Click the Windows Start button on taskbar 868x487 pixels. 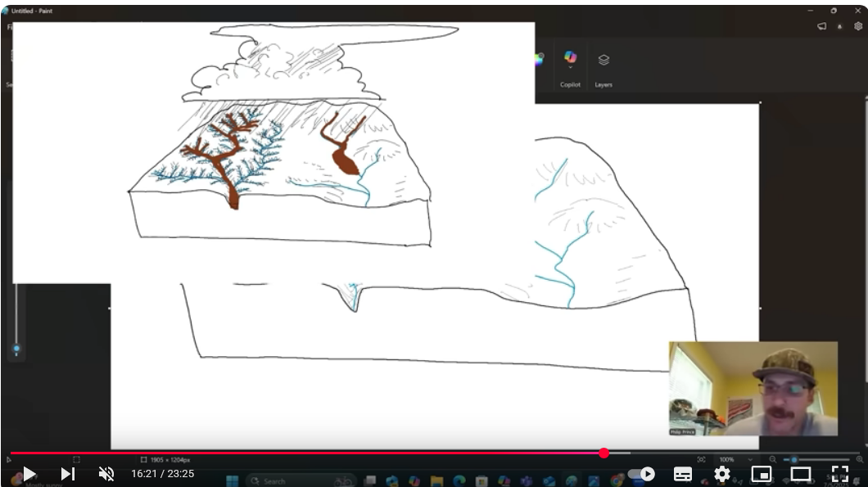point(232,481)
